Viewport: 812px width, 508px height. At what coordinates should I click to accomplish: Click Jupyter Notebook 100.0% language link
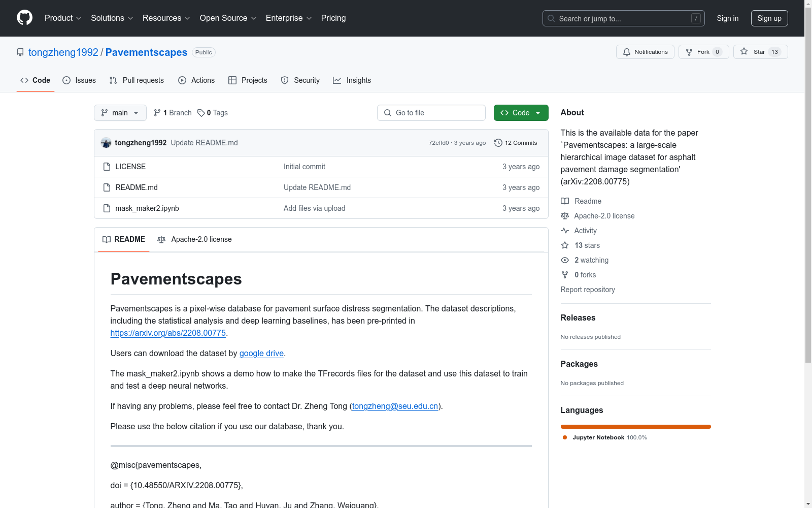(x=605, y=437)
